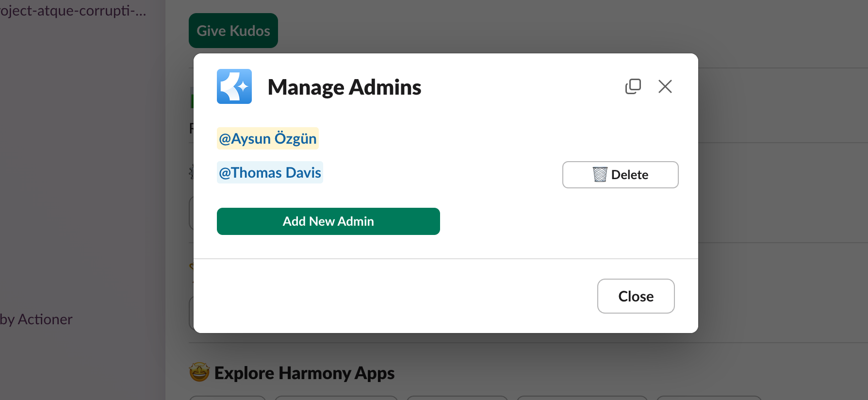Select the Explore Harmony Apps heading

tap(304, 373)
